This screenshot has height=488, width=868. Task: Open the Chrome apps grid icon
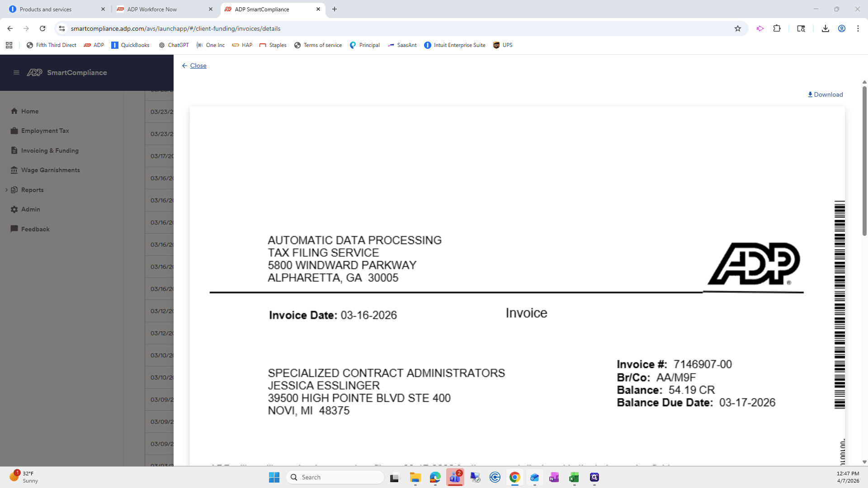point(9,45)
